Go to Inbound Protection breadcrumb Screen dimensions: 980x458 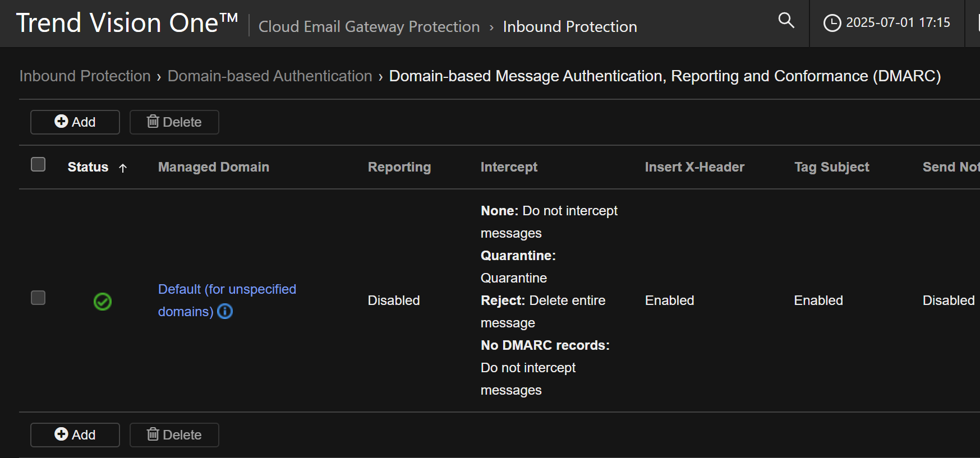85,76
